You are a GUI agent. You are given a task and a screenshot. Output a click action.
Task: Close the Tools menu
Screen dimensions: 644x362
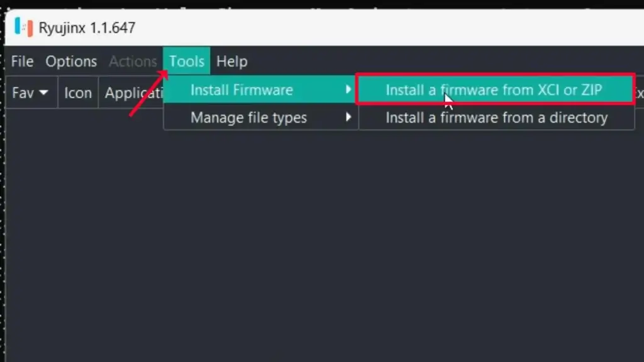click(x=186, y=62)
